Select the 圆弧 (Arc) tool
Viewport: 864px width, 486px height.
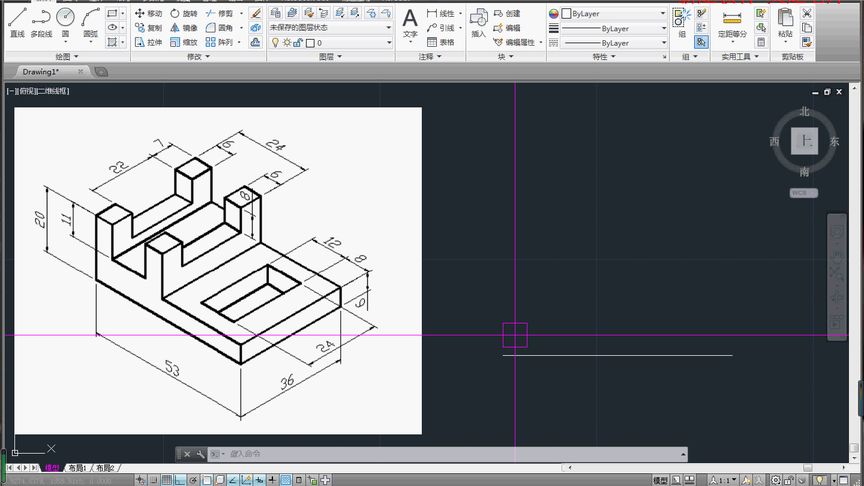90,23
